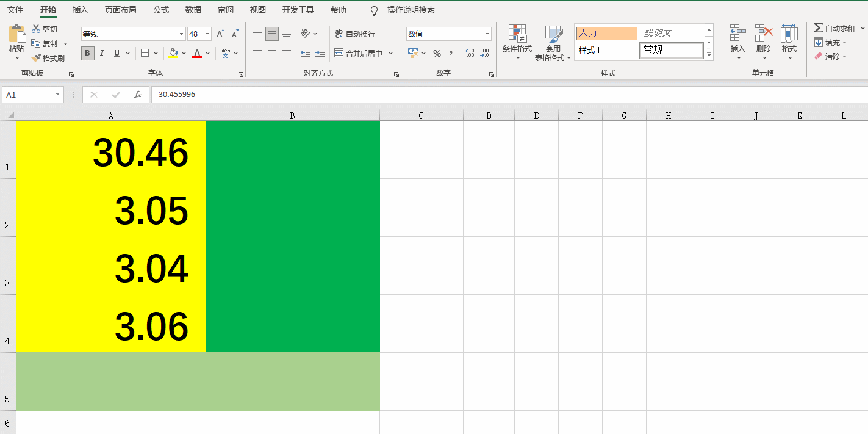The height and width of the screenshot is (434, 868).
Task: Open the 文件 (File) menu tab
Action: [15, 10]
